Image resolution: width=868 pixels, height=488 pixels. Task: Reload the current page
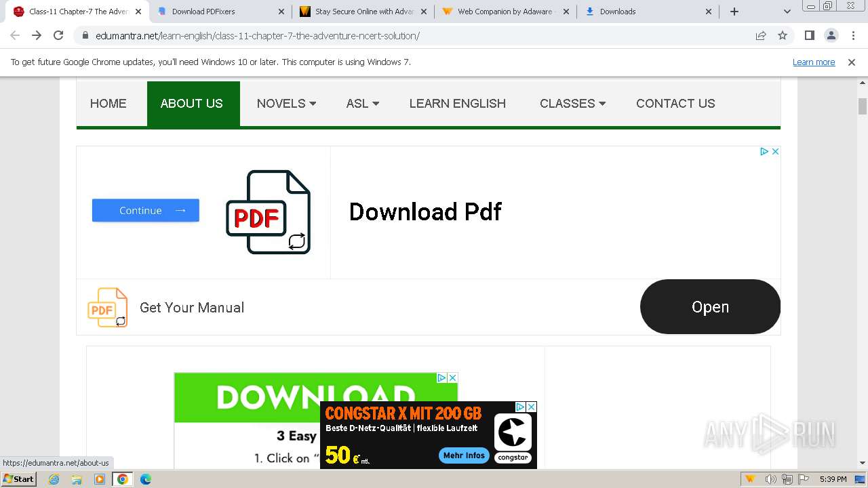click(x=58, y=35)
